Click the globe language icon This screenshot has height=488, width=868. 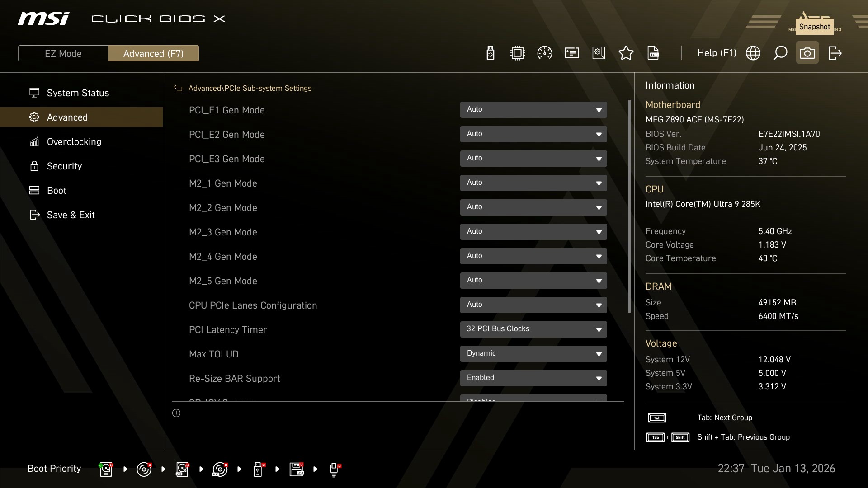point(753,53)
